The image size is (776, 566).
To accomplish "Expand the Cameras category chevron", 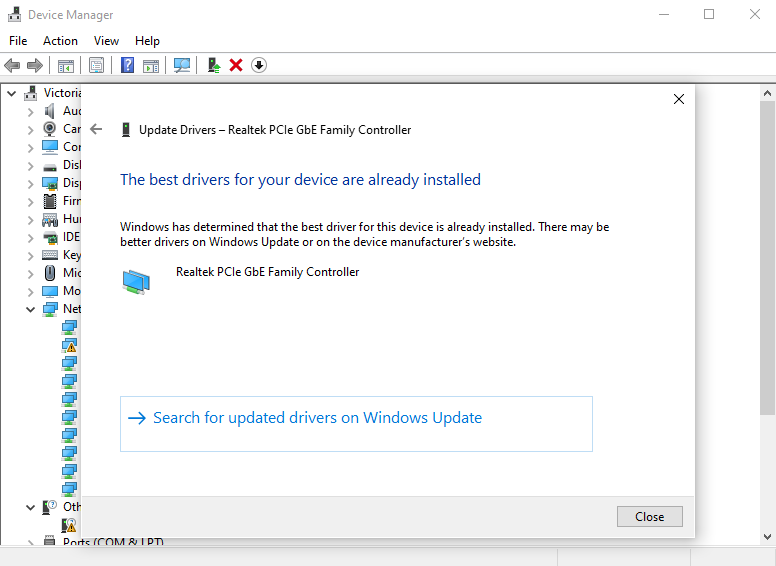I will coord(31,130).
